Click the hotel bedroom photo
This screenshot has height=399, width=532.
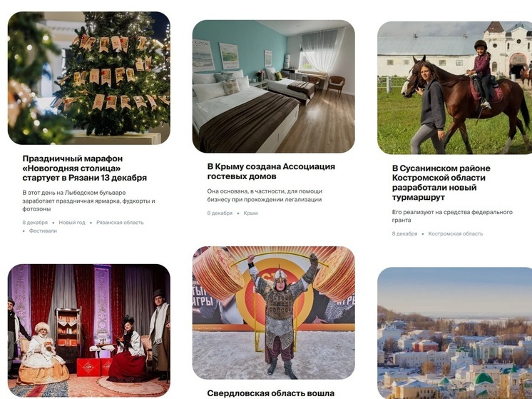[x=273, y=86]
